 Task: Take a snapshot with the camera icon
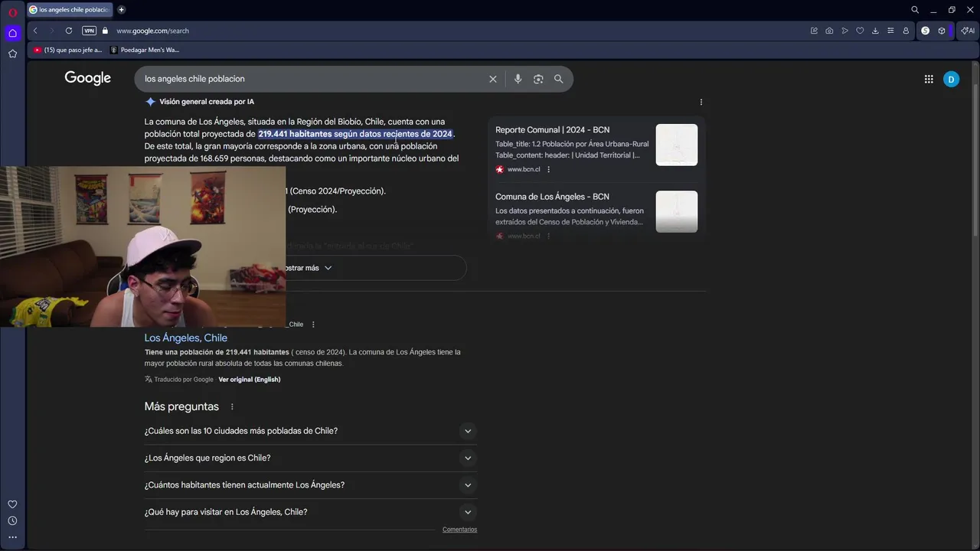pyautogui.click(x=829, y=31)
